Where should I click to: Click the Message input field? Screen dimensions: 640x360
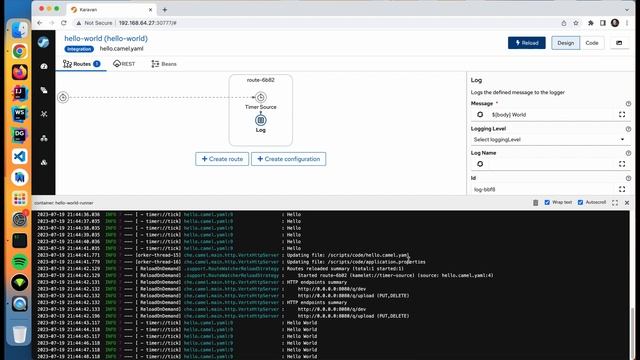[552, 115]
